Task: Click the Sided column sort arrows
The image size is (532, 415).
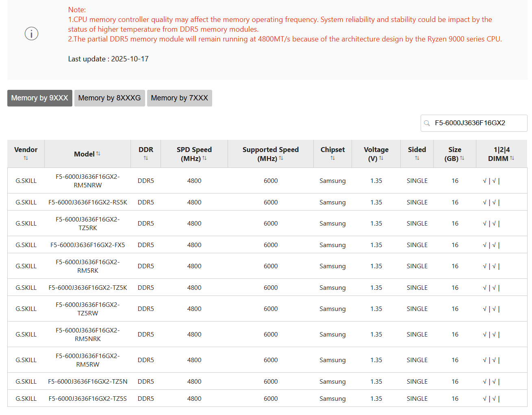Action: tap(417, 158)
